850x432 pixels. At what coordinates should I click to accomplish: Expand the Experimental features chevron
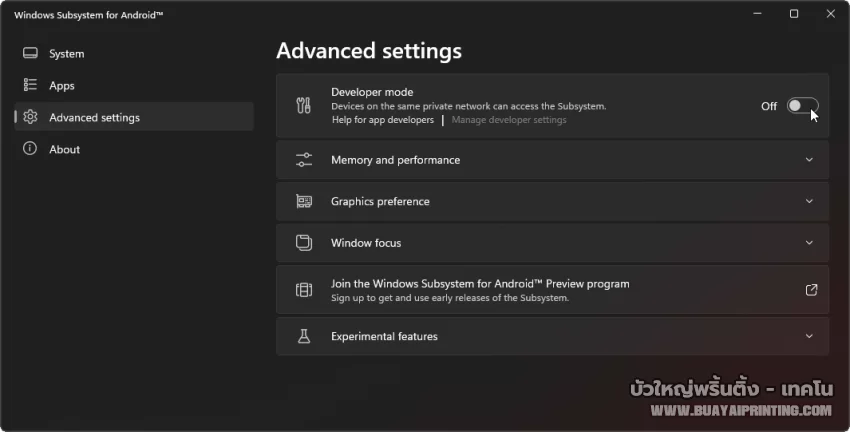tap(810, 337)
